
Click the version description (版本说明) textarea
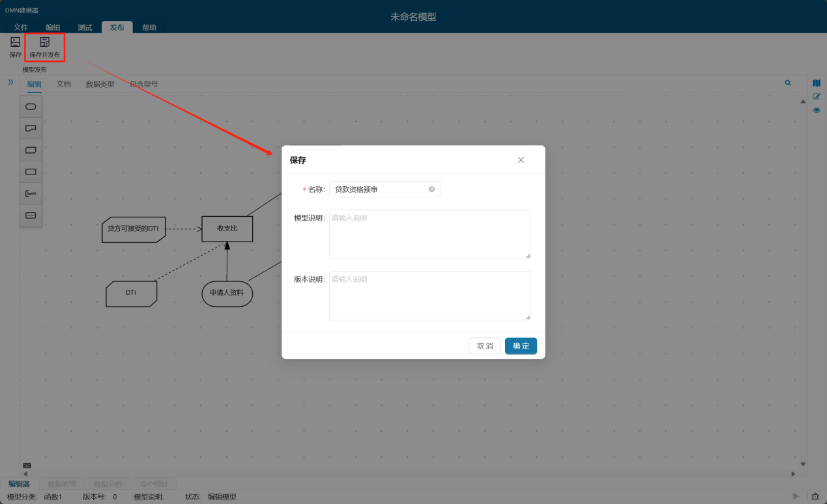[430, 296]
